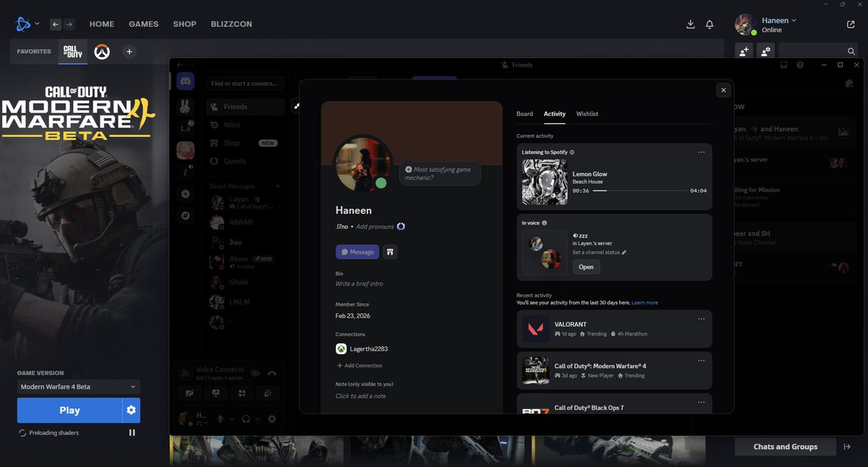Click the Learn more link
The image size is (868, 467).
(644, 303)
